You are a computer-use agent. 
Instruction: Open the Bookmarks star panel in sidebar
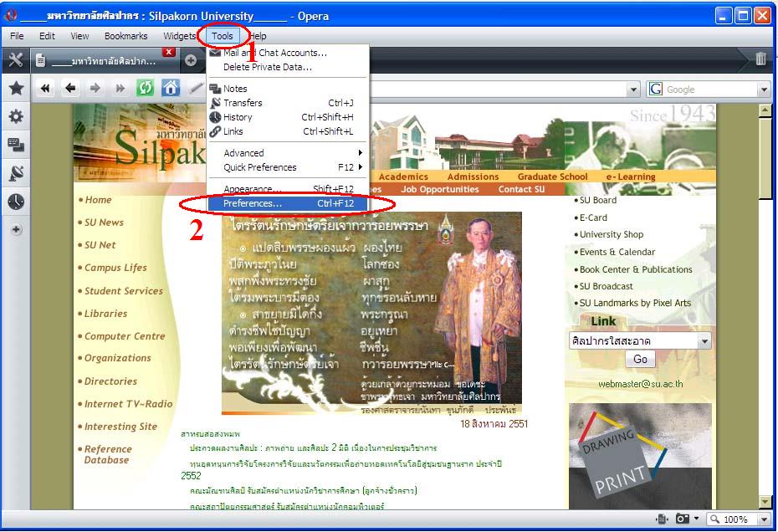[16, 89]
